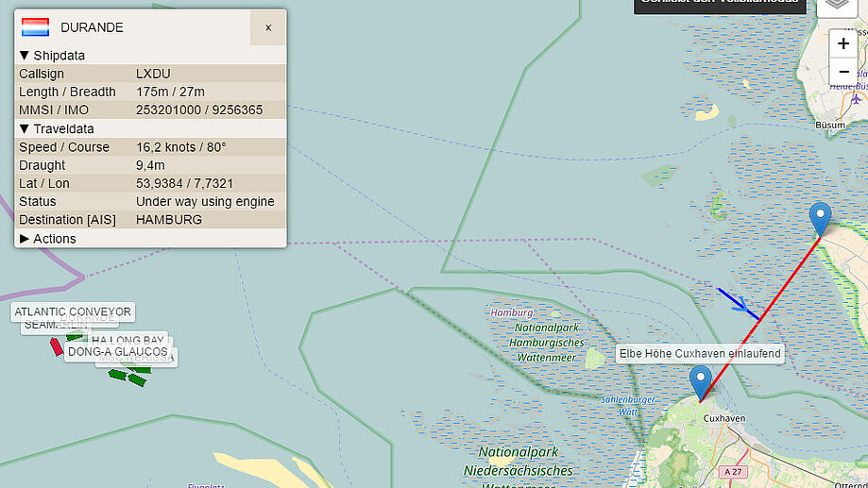Image resolution: width=868 pixels, height=488 pixels.
Task: Click the DURANDE ship name title
Action: click(92, 27)
